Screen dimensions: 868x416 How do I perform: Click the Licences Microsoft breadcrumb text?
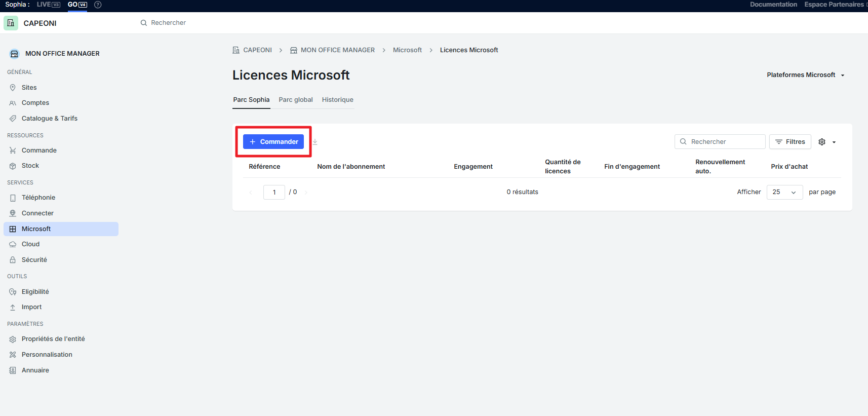tap(469, 50)
